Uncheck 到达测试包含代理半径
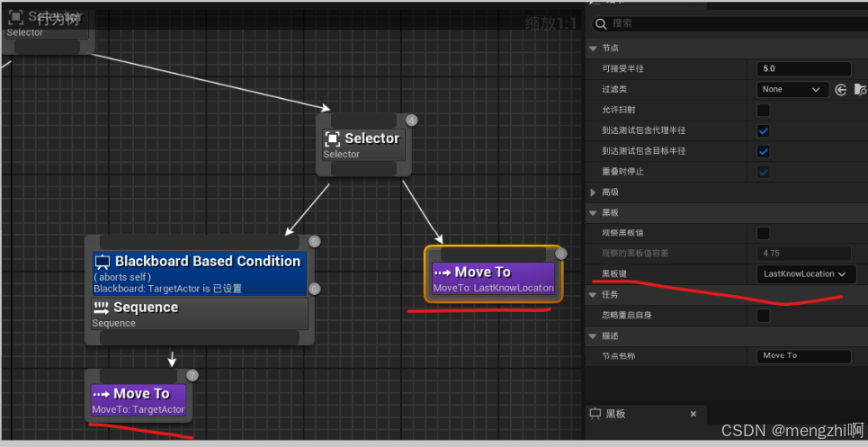The width and height of the screenshot is (868, 447). (764, 130)
